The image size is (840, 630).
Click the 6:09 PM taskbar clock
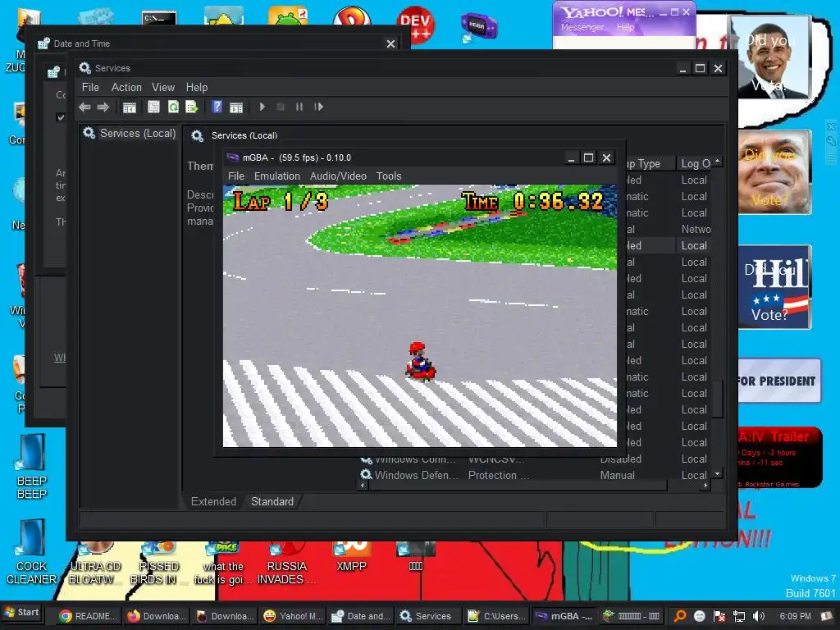[795, 616]
